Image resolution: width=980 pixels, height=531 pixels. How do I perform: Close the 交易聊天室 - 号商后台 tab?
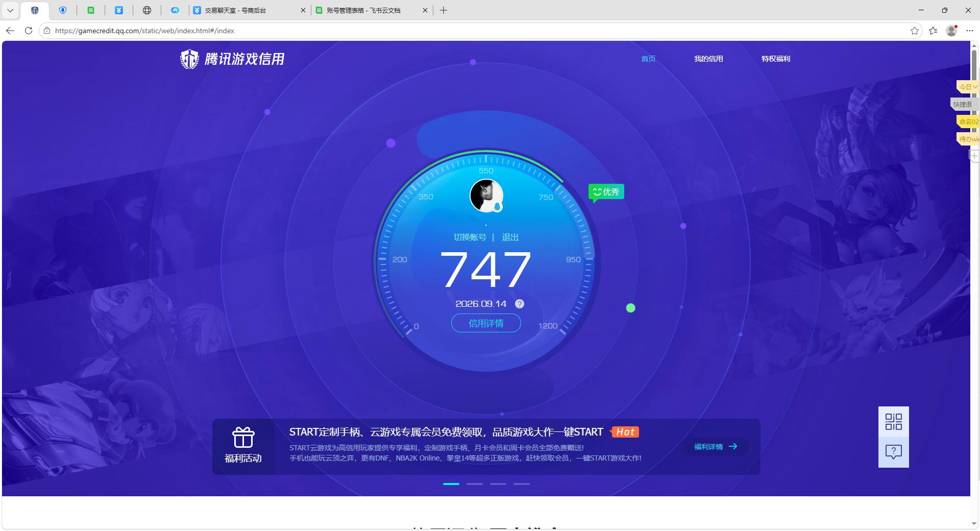(x=303, y=10)
